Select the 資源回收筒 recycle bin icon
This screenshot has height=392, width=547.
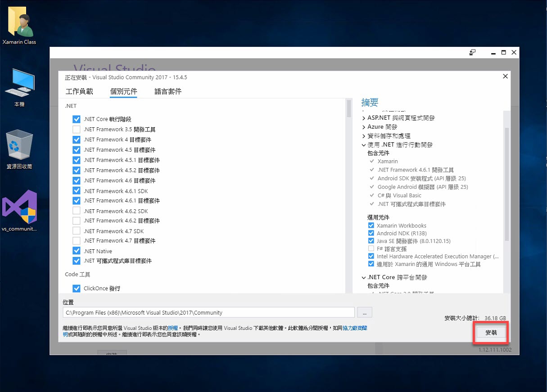(x=19, y=149)
